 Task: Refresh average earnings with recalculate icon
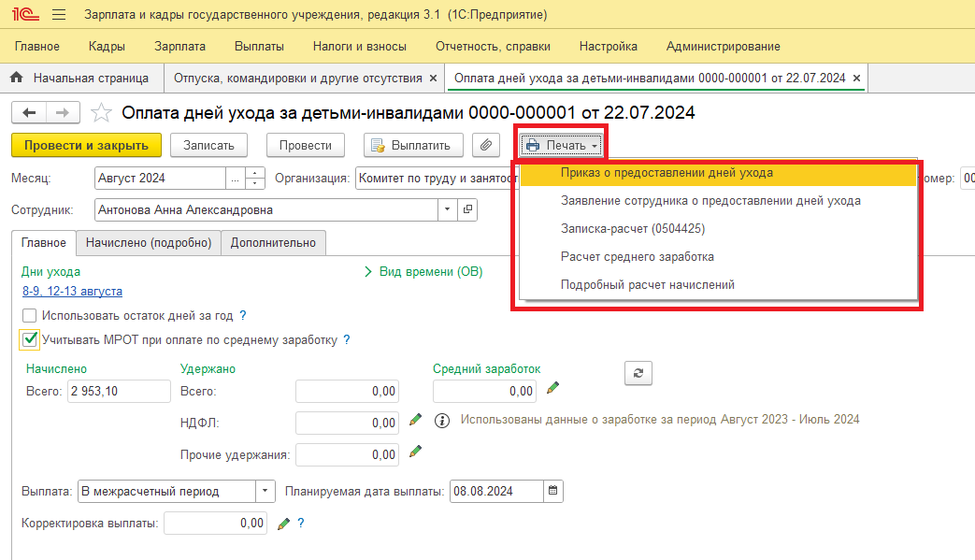[638, 373]
